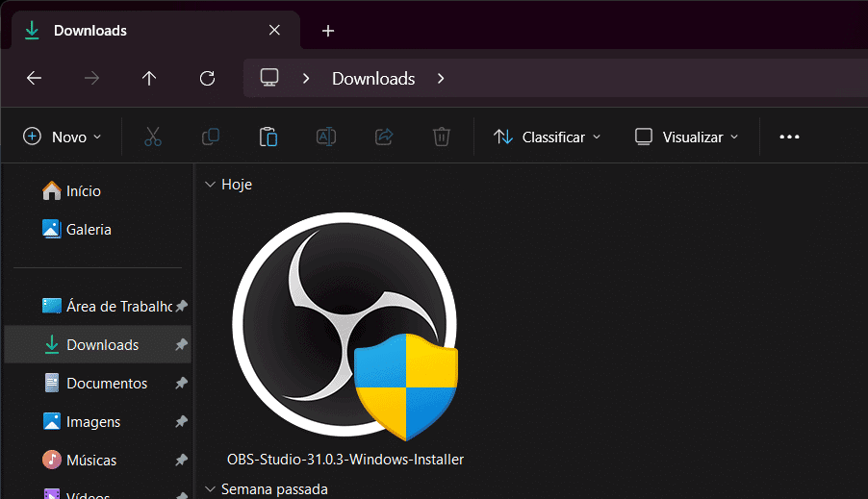Click the Rename icon in toolbar
This screenshot has width=868, height=499.
(326, 137)
